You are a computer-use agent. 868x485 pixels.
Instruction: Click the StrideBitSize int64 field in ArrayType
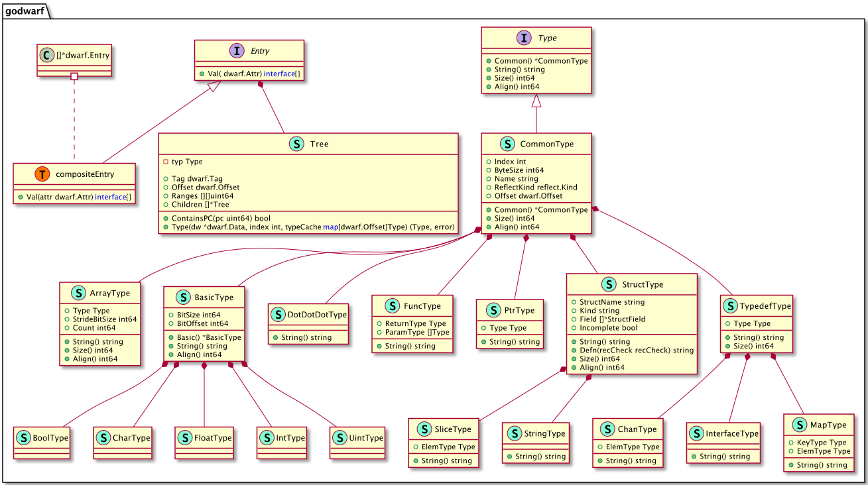click(105, 319)
